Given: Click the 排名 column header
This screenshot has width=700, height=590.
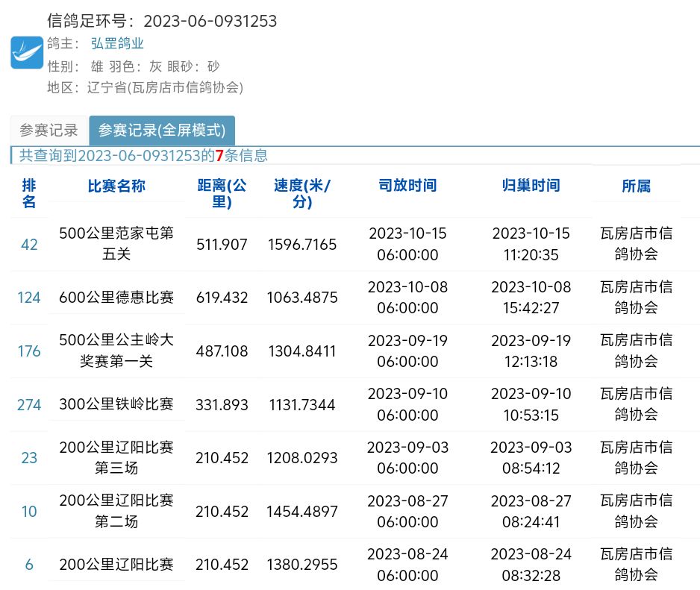Looking at the screenshot, I should (29, 193).
